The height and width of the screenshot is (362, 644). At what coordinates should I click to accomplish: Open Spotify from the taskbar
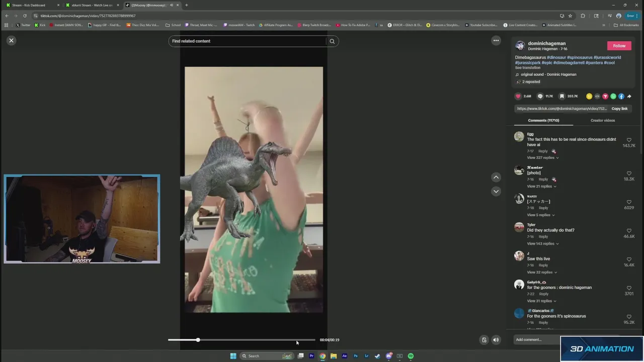411,356
